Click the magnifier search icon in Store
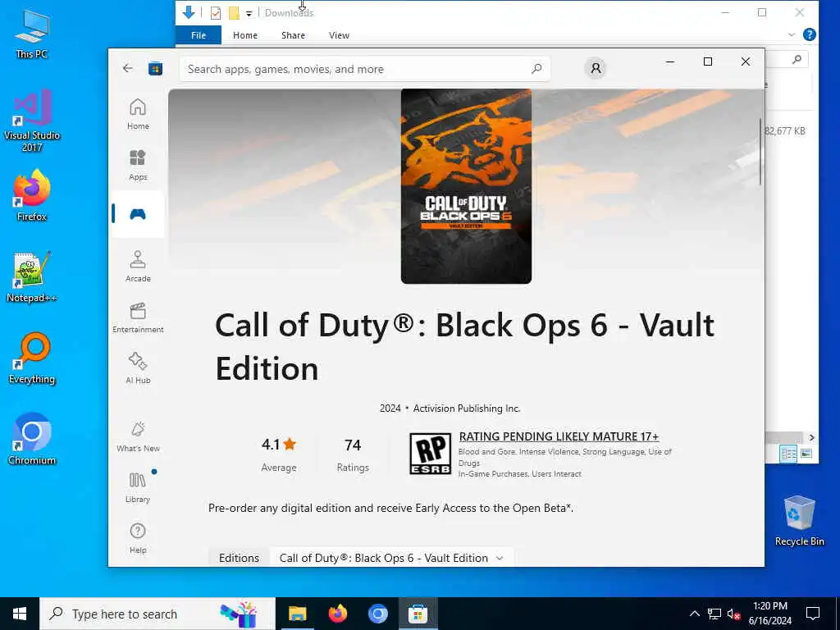The width and height of the screenshot is (840, 630). click(536, 69)
